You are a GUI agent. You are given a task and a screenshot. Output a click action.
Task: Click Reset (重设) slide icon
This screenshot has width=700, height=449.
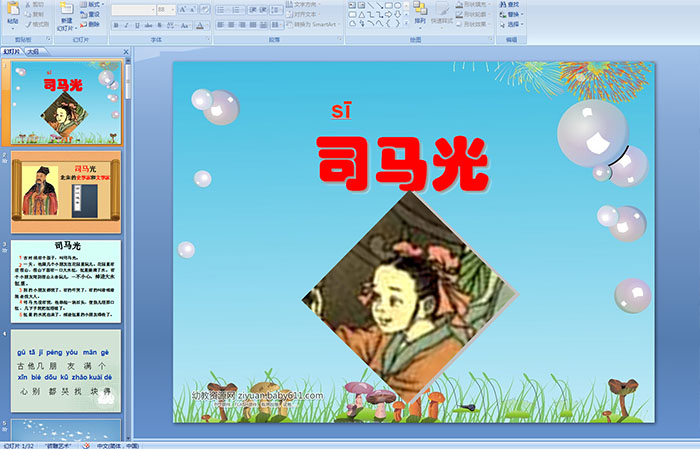[83, 14]
